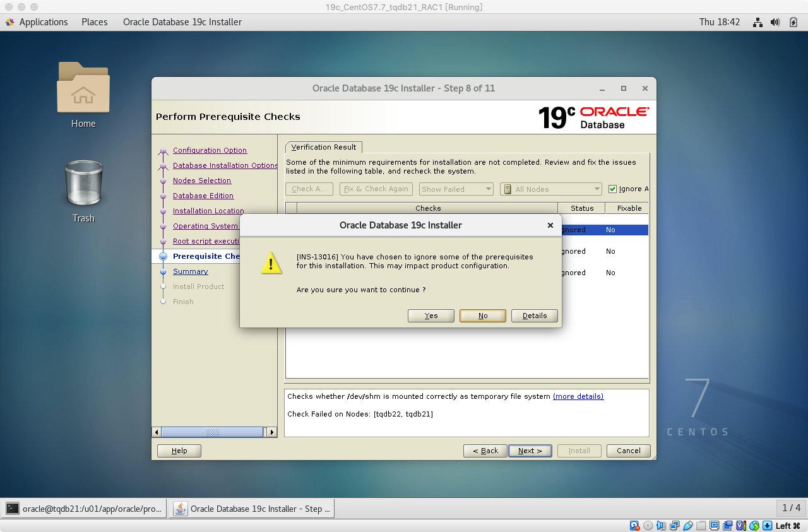Minimize the Oracle installer window
This screenshot has width=808, height=532.
[602, 89]
